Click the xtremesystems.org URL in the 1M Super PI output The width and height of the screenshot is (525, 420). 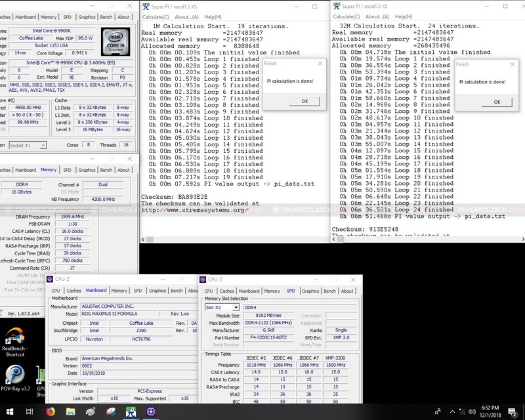pyautogui.click(x=194, y=210)
